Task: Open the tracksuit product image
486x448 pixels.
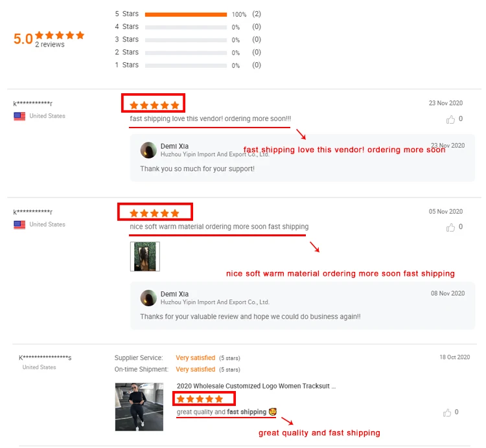Action: [x=139, y=407]
